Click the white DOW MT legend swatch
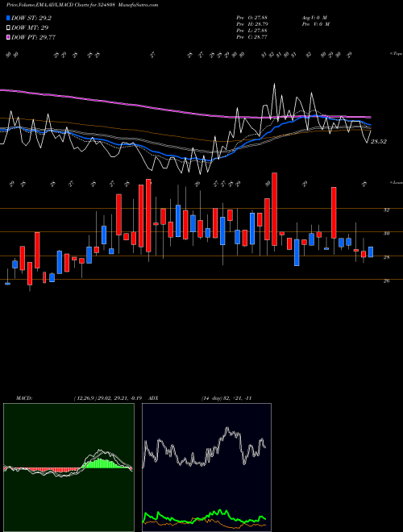The image size is (403, 532). tap(8, 28)
